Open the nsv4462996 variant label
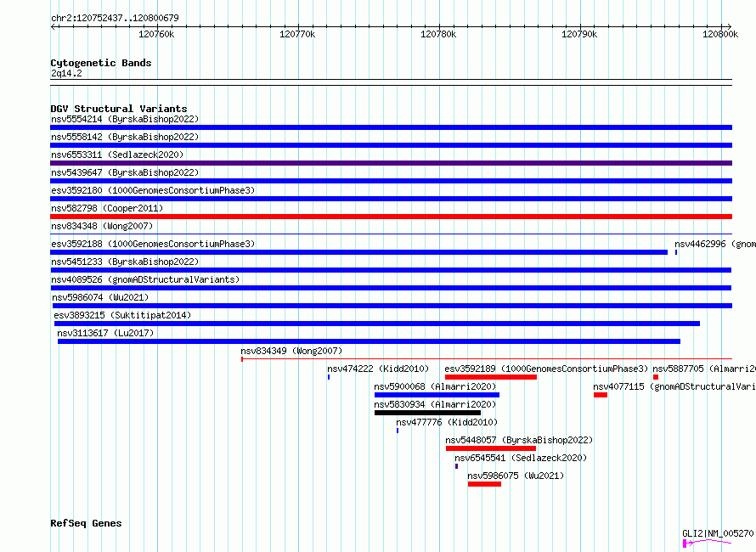Image resolution: width=756 pixels, height=552 pixels. [715, 244]
